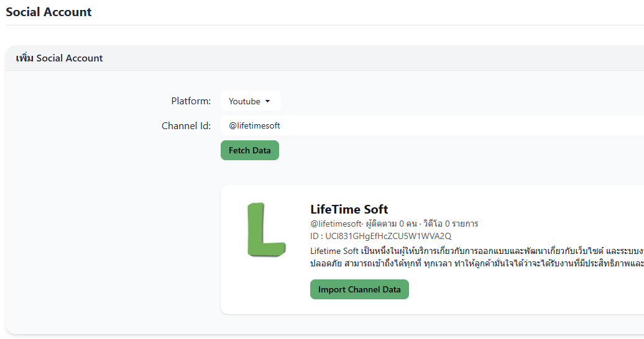
Task: Click the Social Account page heading
Action: 48,12
